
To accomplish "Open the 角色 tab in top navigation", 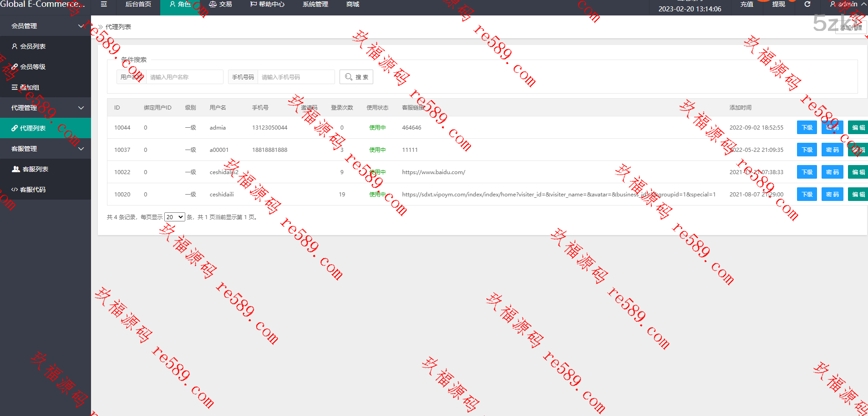I will pos(180,5).
